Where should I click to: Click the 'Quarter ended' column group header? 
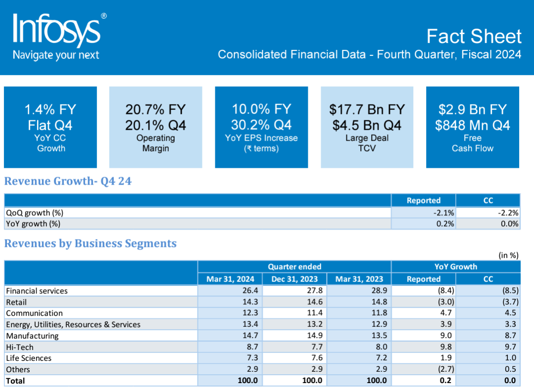coord(294,267)
